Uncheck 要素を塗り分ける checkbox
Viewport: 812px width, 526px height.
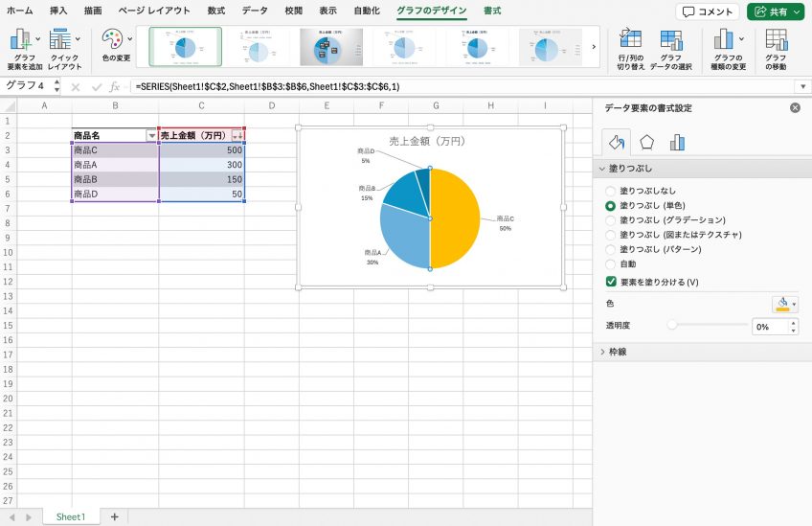(612, 282)
